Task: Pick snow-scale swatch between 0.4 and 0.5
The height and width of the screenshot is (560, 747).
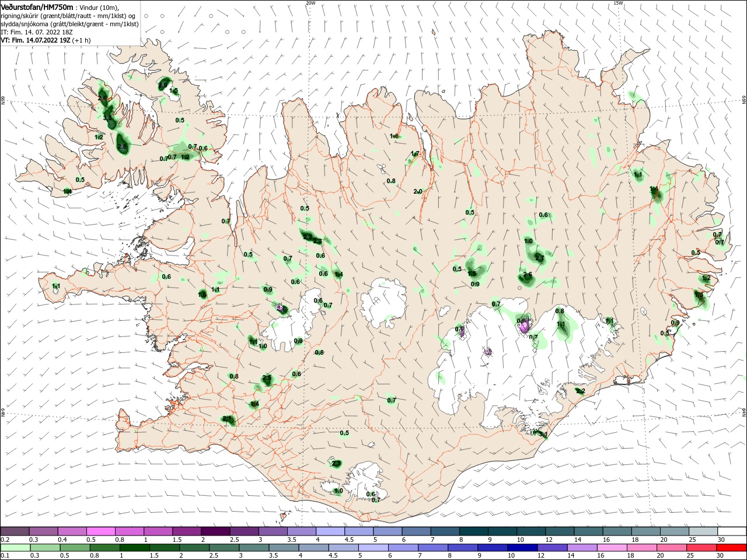Action: click(72, 531)
